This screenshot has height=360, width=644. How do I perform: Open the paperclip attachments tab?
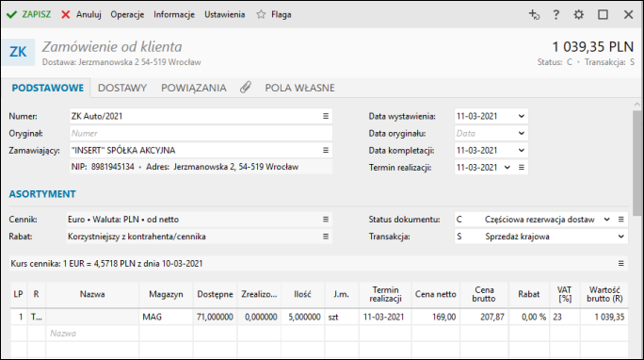(x=246, y=88)
